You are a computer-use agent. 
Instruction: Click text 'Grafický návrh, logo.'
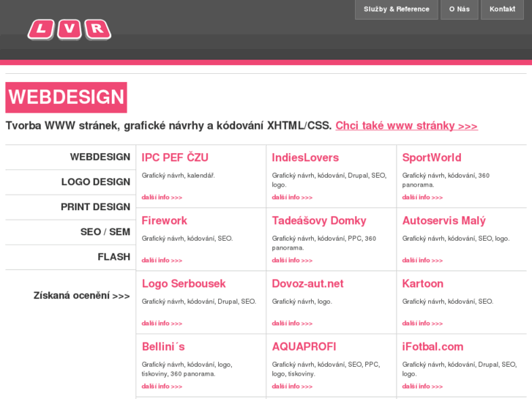301,302
